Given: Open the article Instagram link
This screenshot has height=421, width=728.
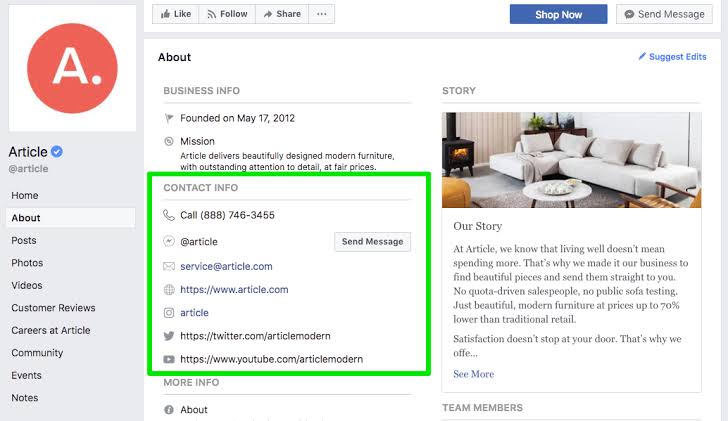Looking at the screenshot, I should (x=194, y=313).
